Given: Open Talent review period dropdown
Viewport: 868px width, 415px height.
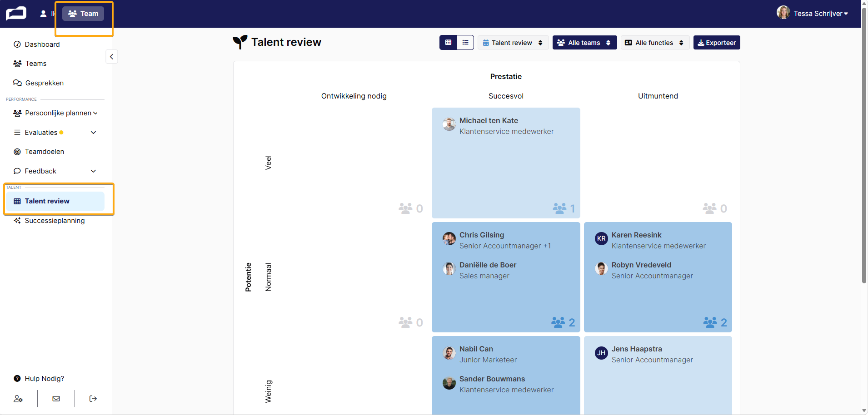Looking at the screenshot, I should tap(513, 43).
